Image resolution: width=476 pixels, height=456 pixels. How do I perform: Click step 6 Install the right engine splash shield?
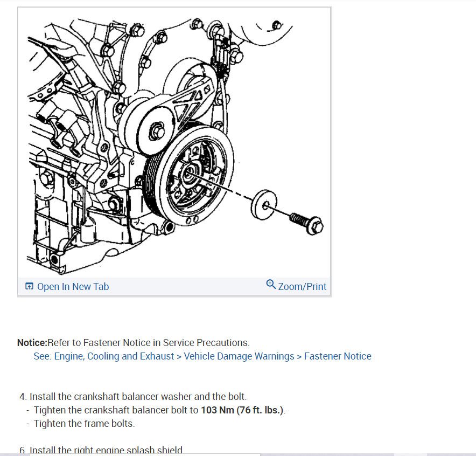coord(101,450)
